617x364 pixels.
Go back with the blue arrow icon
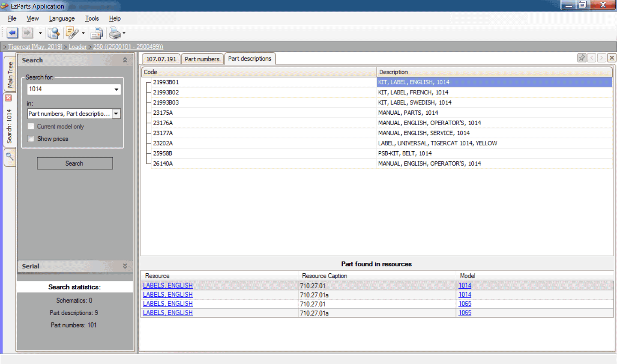pyautogui.click(x=12, y=33)
